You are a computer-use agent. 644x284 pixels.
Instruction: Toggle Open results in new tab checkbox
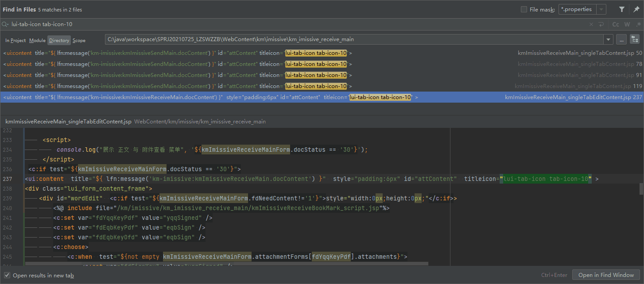[7, 275]
